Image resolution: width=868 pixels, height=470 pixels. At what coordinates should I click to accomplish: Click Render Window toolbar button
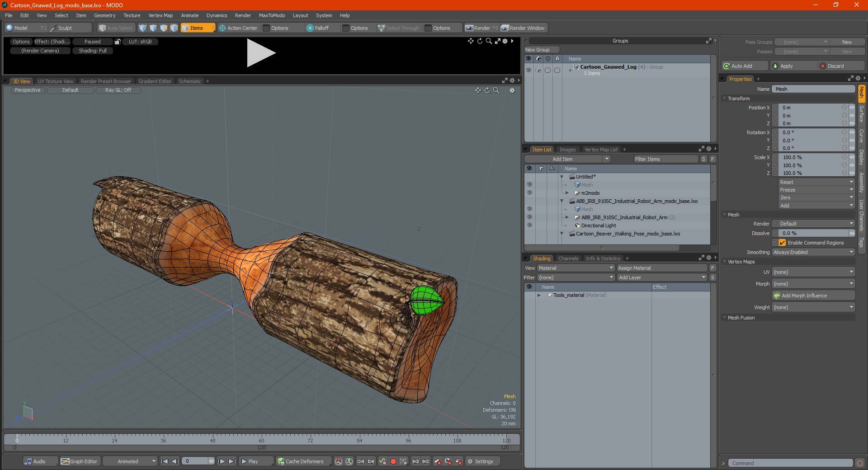pyautogui.click(x=523, y=28)
